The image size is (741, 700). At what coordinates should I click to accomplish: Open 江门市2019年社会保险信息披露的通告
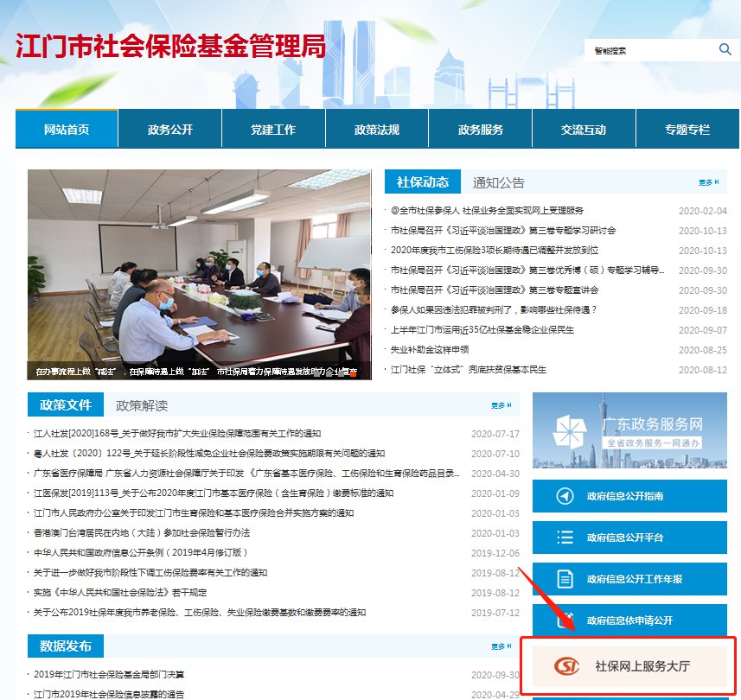(109, 694)
